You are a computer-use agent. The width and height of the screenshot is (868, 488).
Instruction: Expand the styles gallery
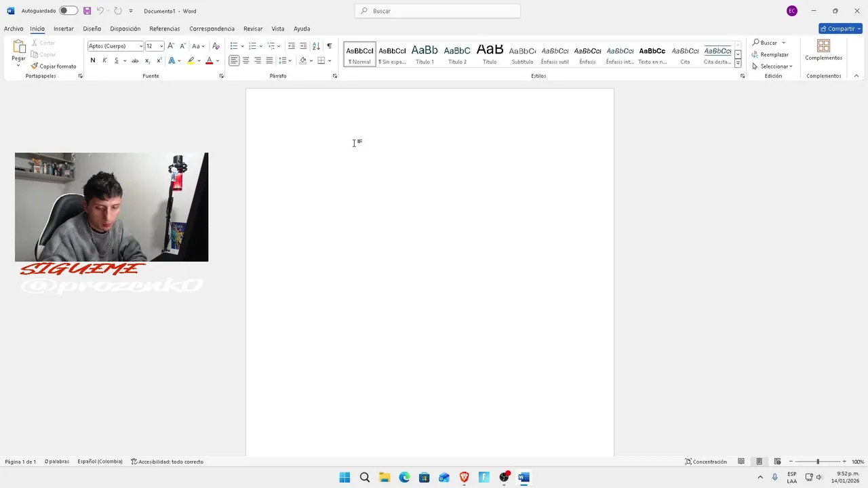[x=738, y=64]
